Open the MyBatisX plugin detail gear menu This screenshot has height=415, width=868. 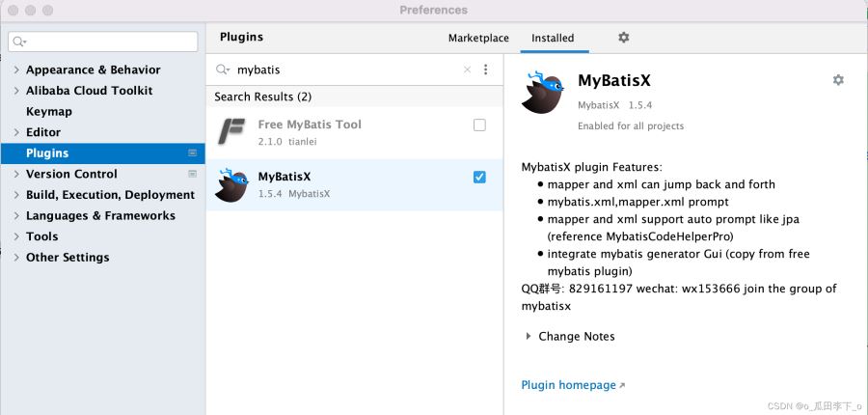[x=838, y=80]
